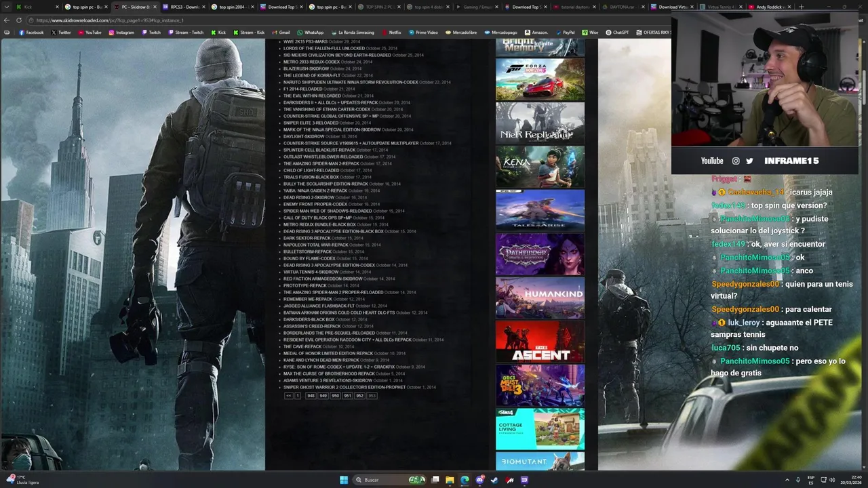868x488 pixels.
Task: Open Microsoft Edge from the taskbar
Action: point(465,480)
